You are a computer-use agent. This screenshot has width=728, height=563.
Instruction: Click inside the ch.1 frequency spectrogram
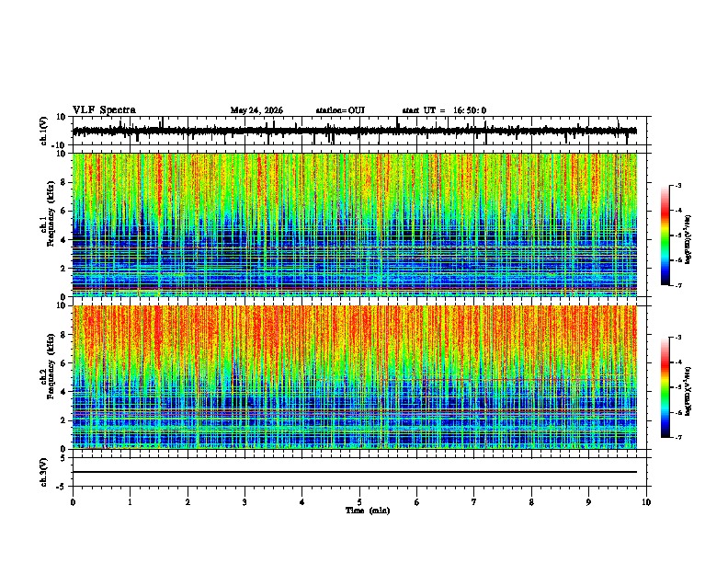(x=355, y=224)
